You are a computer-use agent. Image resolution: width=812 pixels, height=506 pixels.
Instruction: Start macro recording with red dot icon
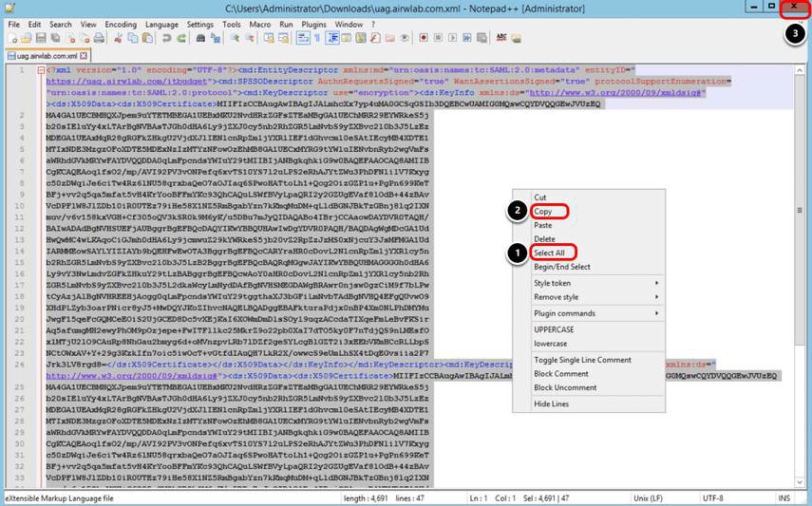coord(423,38)
